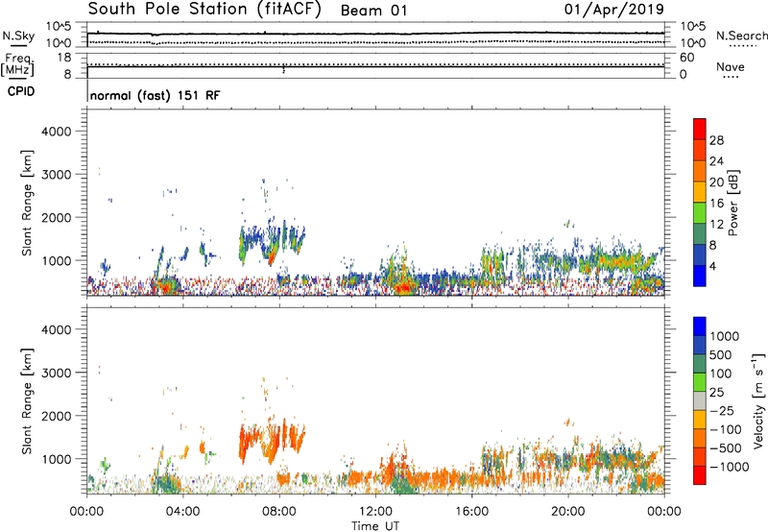Click the 1000 tick label on the velocity panel
768x532 pixels.
click(56, 459)
